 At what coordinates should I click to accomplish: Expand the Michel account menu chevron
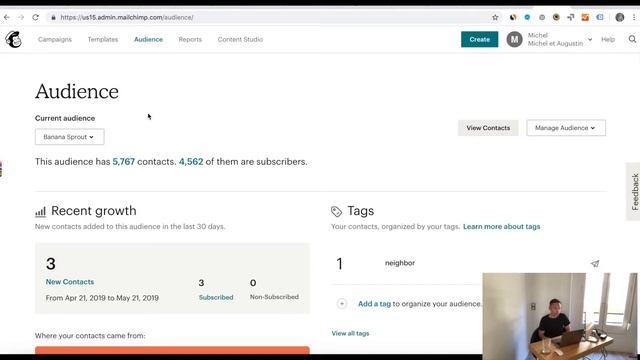tap(590, 40)
